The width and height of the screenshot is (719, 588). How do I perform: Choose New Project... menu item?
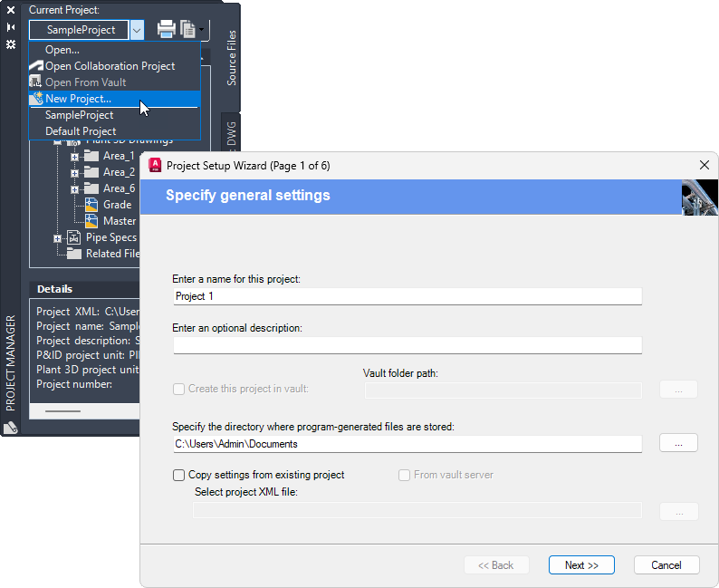point(115,99)
